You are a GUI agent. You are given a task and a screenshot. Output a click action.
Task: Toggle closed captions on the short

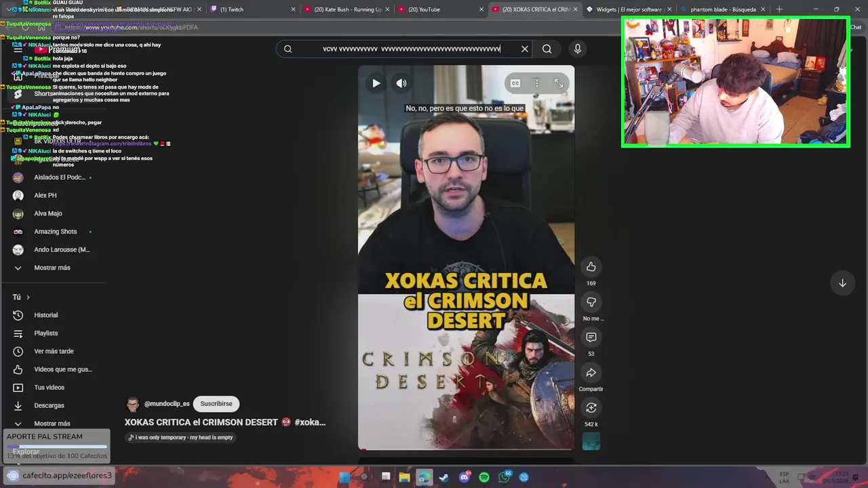(515, 83)
